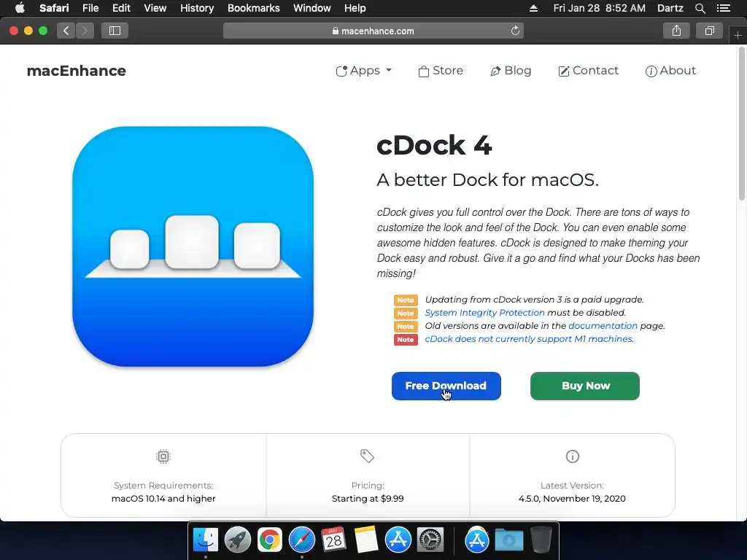The image size is (747, 560).
Task: Open the Trash in the Dock
Action: (541, 540)
